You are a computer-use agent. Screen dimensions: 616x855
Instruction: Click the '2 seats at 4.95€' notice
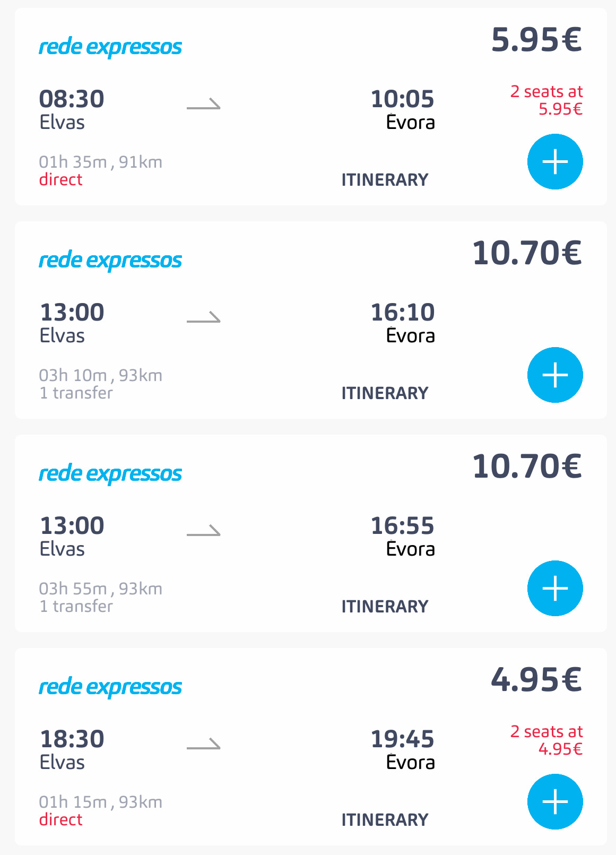[547, 740]
